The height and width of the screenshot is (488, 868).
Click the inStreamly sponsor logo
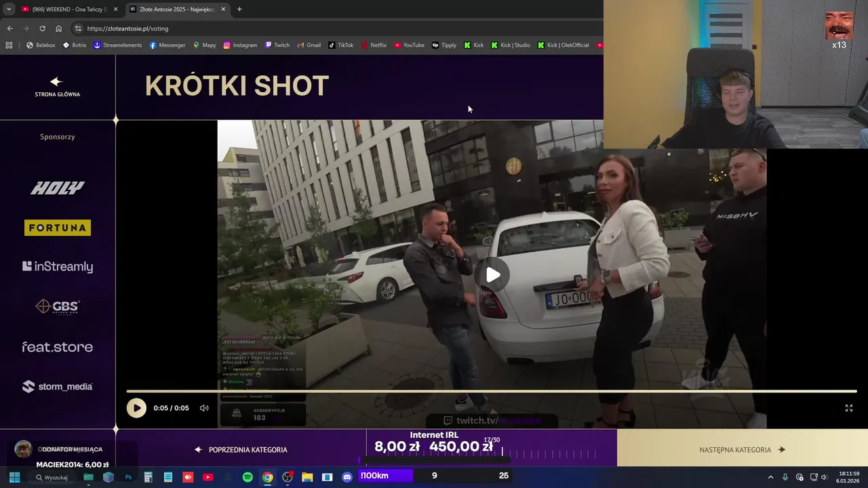(x=58, y=267)
